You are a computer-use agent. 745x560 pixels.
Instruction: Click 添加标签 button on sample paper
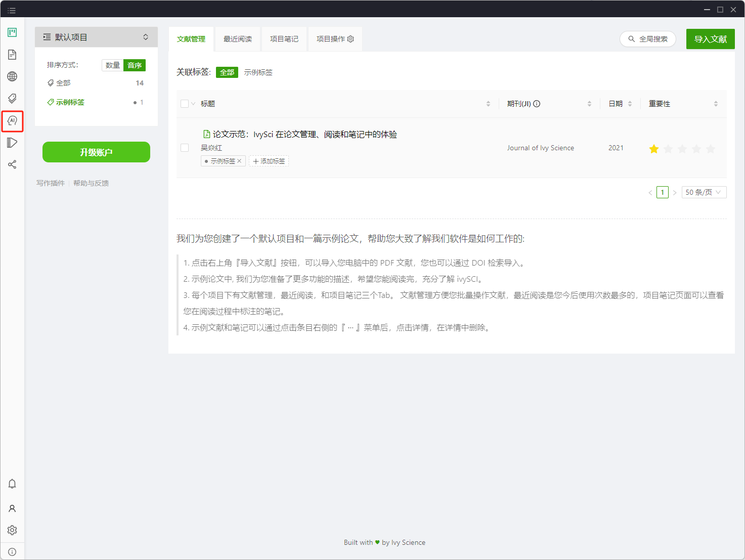(269, 161)
